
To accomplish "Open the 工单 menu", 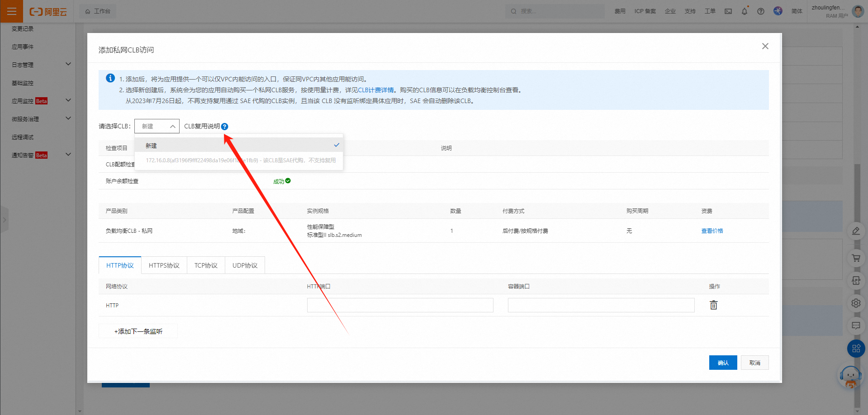I will (710, 11).
